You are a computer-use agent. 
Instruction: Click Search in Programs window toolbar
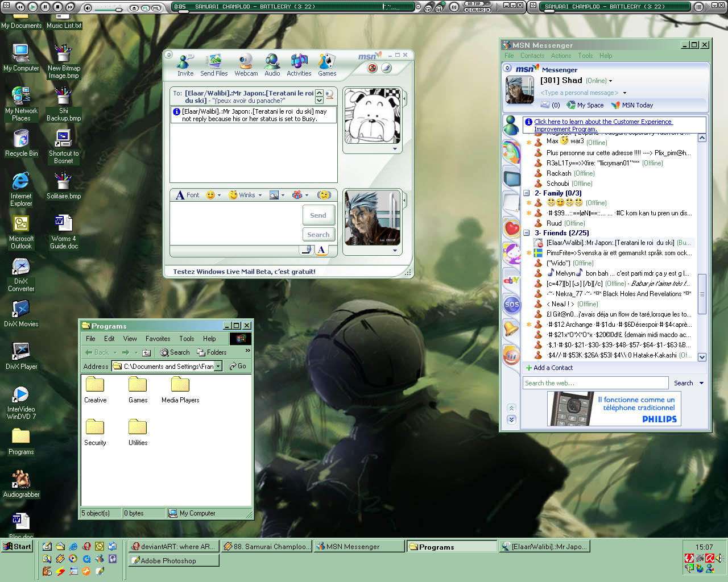(x=175, y=352)
